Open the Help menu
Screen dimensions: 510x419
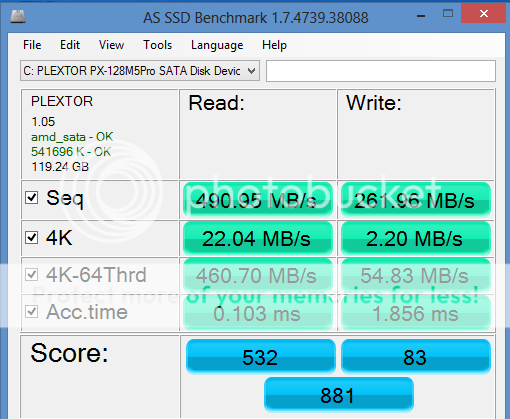coord(274,45)
